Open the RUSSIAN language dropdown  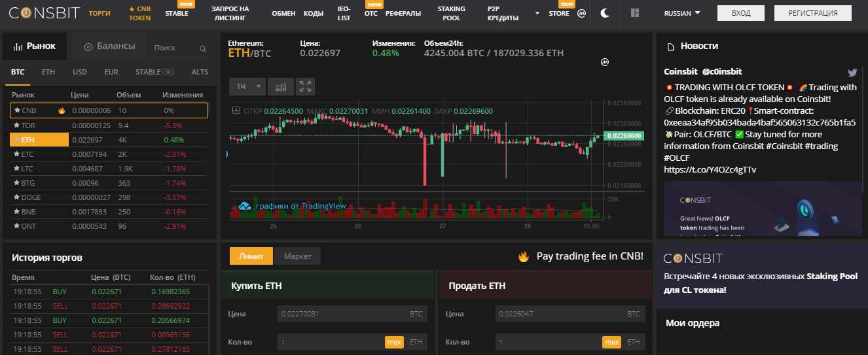[682, 13]
